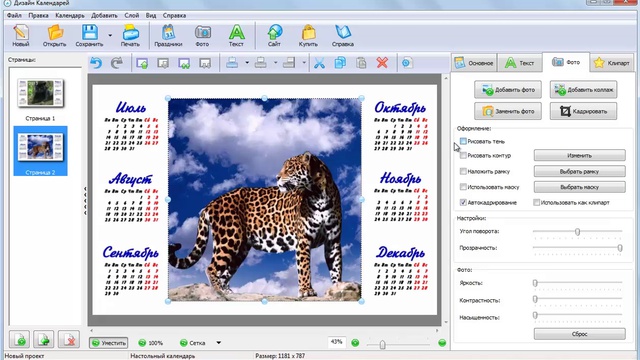
Task: Open the dropdown arrow after the blue align icon
Action: tap(247, 63)
